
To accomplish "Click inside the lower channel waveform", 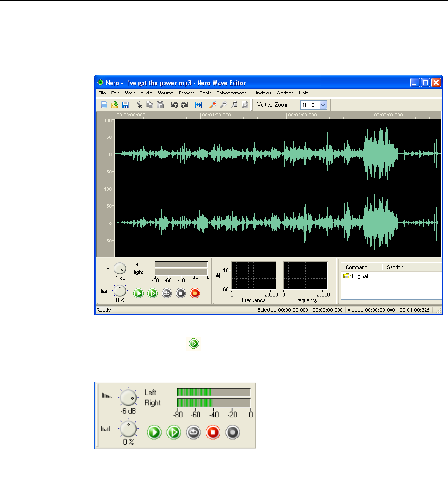I will (278, 223).
